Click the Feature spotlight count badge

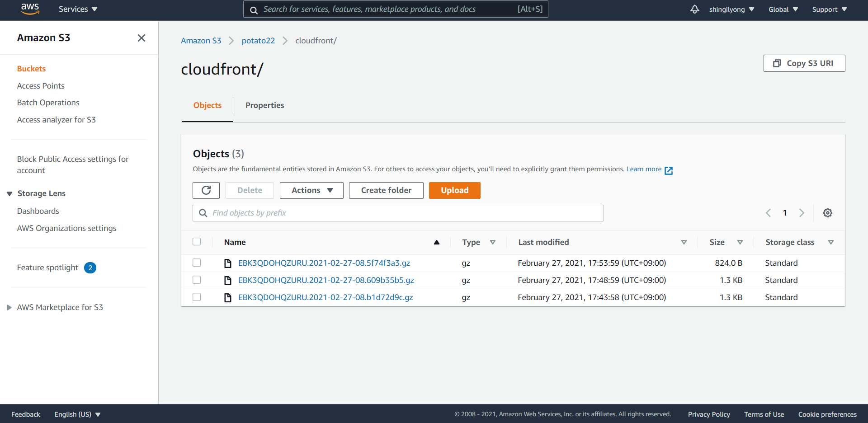tap(90, 268)
